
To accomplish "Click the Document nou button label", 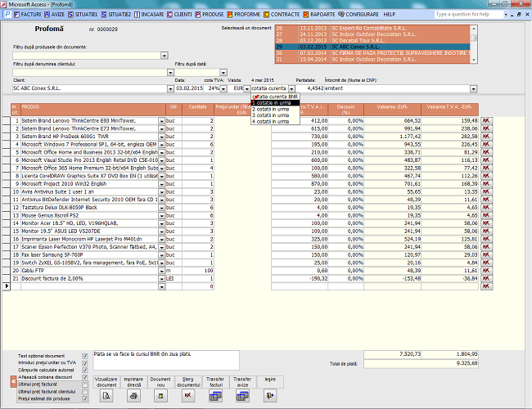I will tap(160, 382).
